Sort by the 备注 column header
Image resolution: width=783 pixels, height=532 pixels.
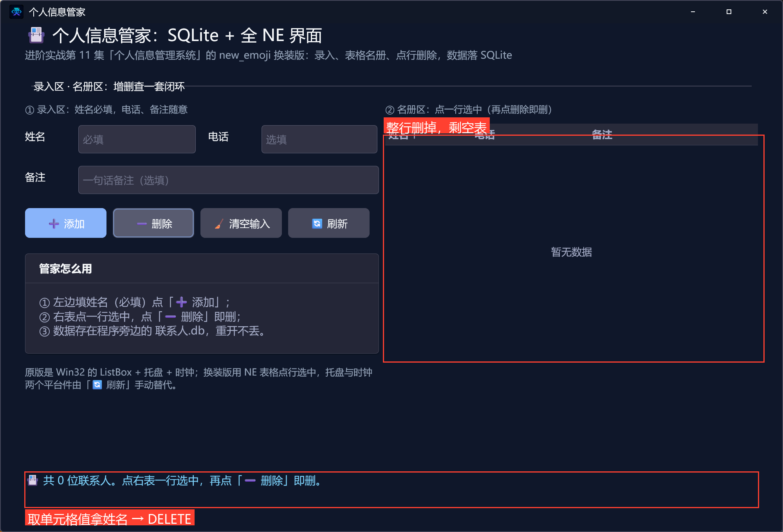(602, 135)
